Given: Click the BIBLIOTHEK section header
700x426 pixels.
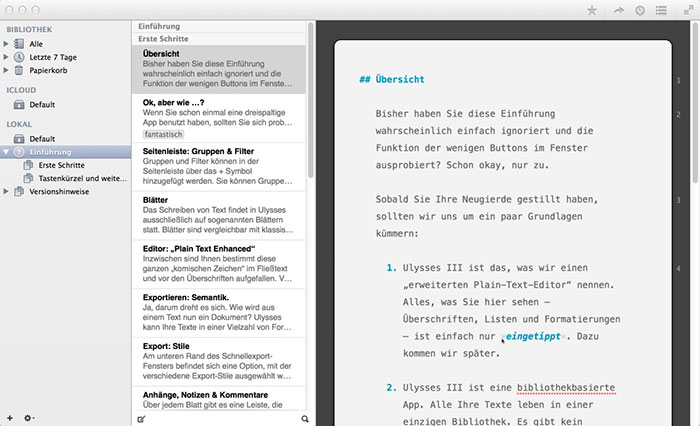Looking at the screenshot, I should [29, 29].
